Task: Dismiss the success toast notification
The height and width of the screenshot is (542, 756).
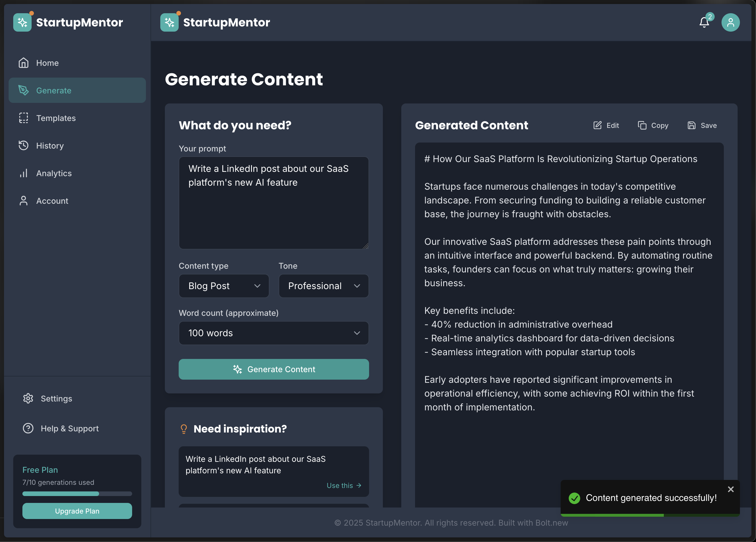Action: coord(730,489)
